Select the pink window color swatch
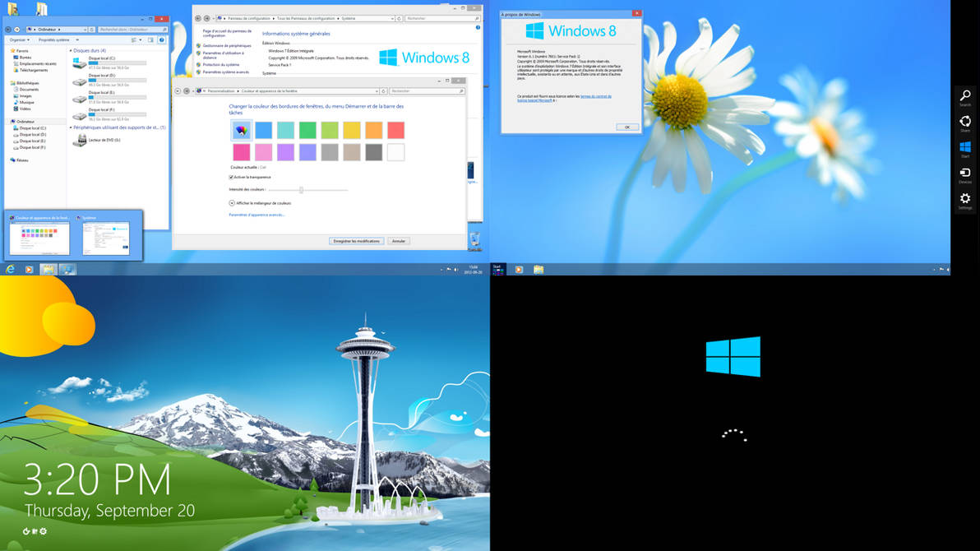The width and height of the screenshot is (980, 551). 241,151
